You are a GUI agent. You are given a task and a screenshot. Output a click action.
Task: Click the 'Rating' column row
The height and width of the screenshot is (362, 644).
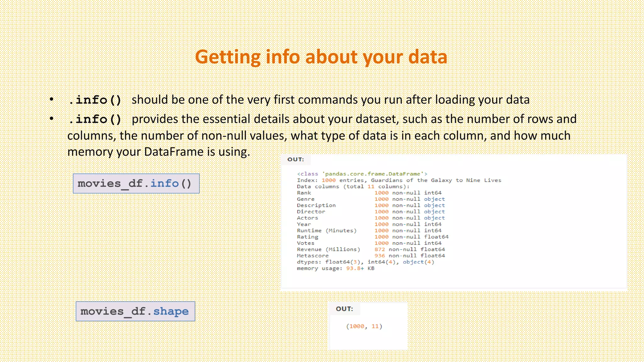pyautogui.click(x=373, y=237)
